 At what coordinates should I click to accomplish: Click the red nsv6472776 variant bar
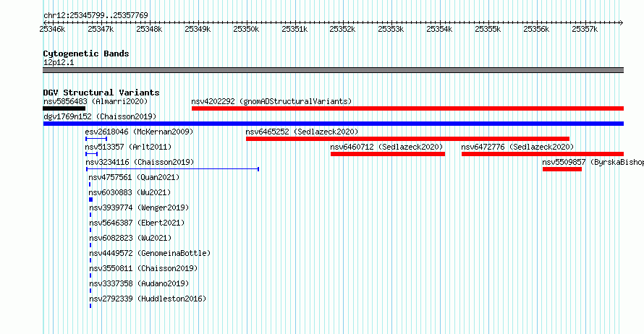[543, 154]
